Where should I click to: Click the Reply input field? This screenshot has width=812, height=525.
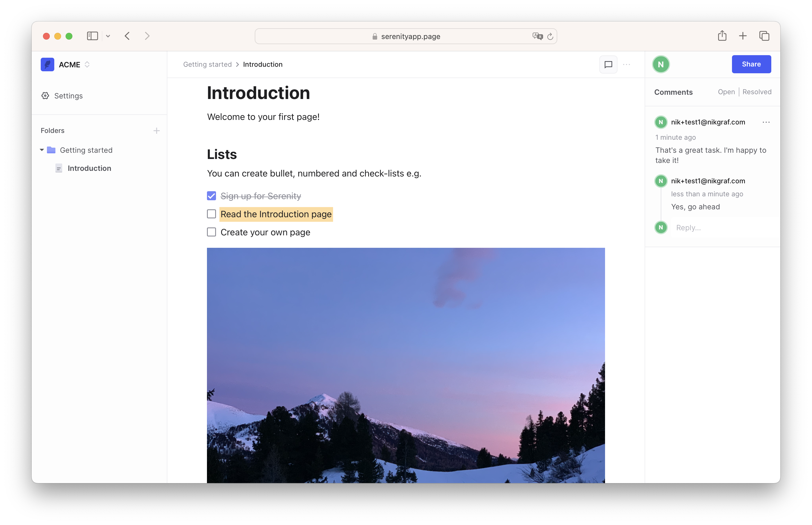719,228
